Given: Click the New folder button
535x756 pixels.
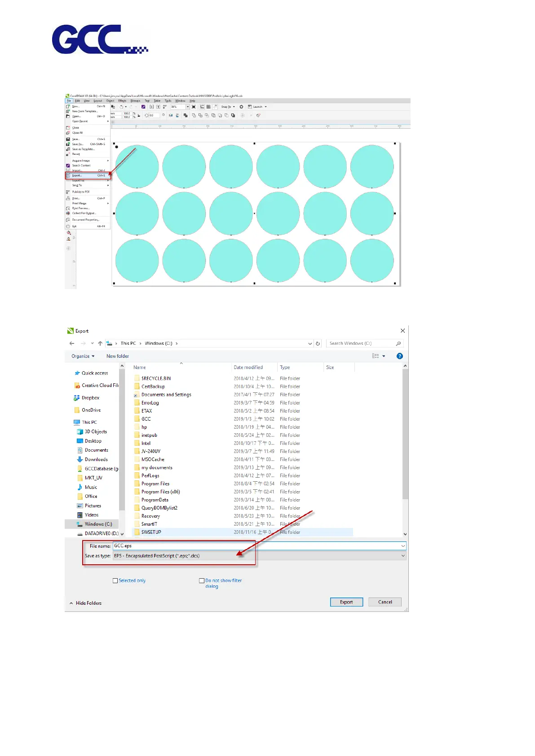Looking at the screenshot, I should click(118, 356).
